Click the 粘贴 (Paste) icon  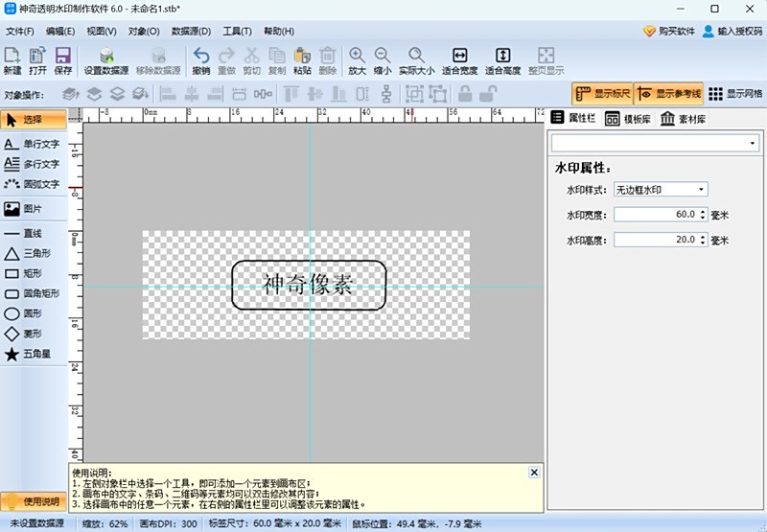(302, 61)
